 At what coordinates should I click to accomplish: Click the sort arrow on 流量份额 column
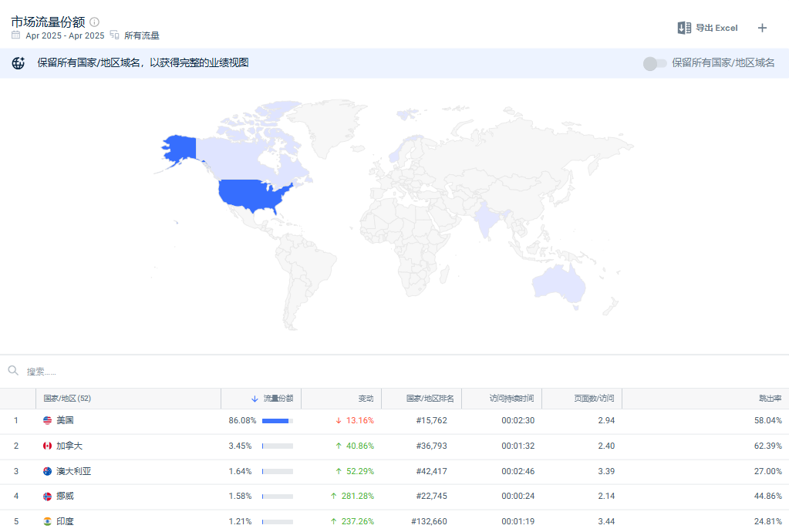(x=254, y=399)
